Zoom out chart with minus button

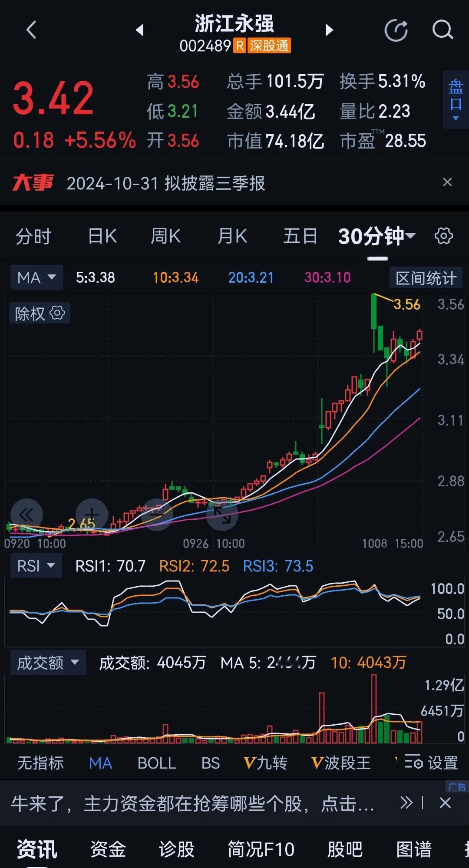(x=157, y=515)
